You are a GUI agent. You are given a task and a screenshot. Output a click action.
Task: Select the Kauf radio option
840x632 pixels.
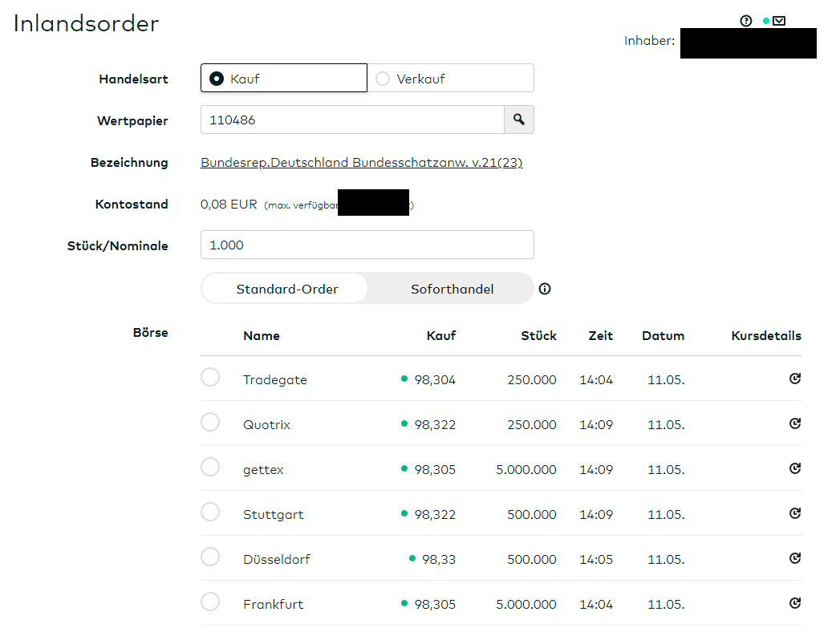coord(284,78)
